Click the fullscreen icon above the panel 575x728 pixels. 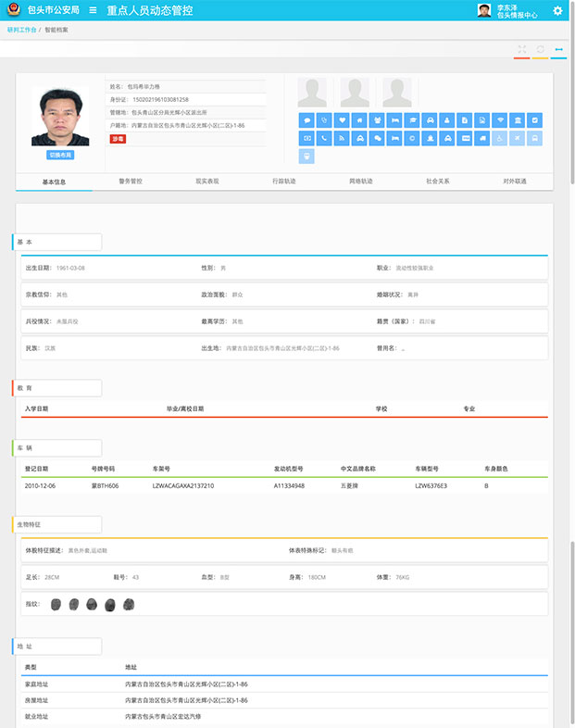[522, 48]
